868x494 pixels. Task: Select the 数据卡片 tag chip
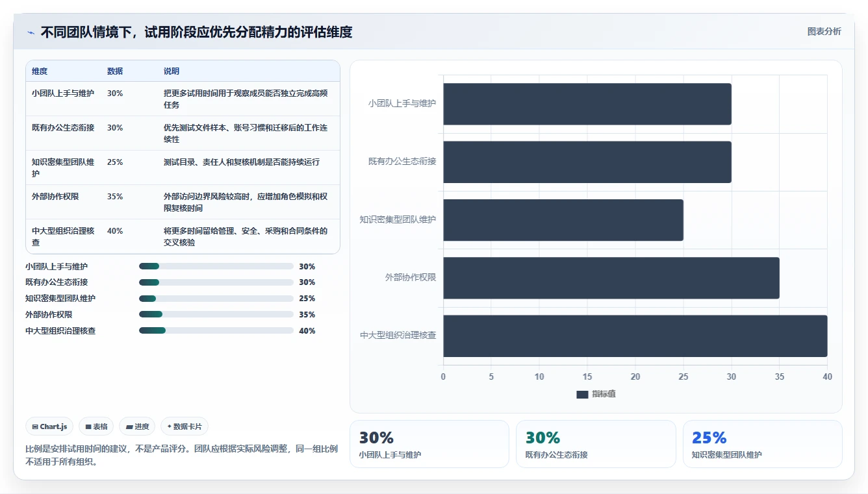pos(185,426)
